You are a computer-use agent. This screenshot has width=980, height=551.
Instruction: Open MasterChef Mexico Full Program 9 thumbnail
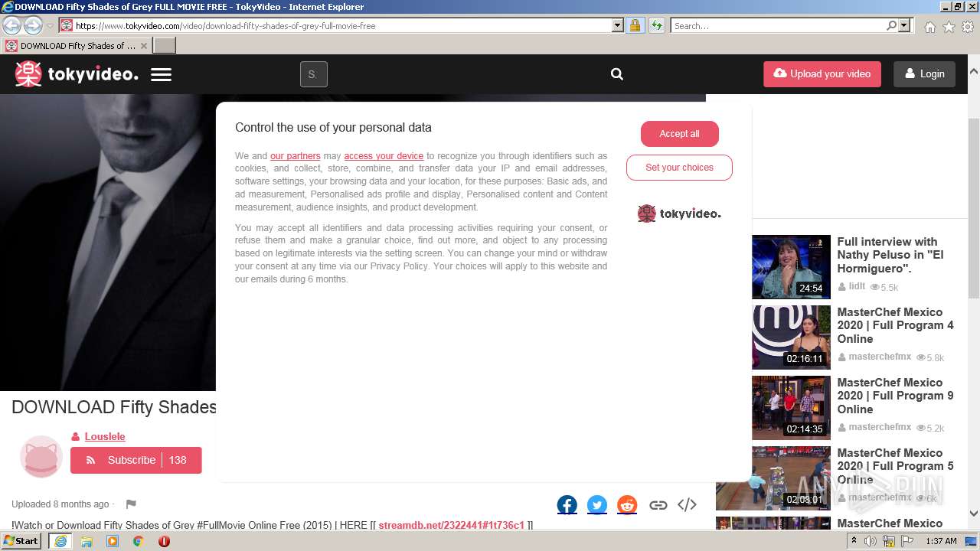pyautogui.click(x=791, y=408)
